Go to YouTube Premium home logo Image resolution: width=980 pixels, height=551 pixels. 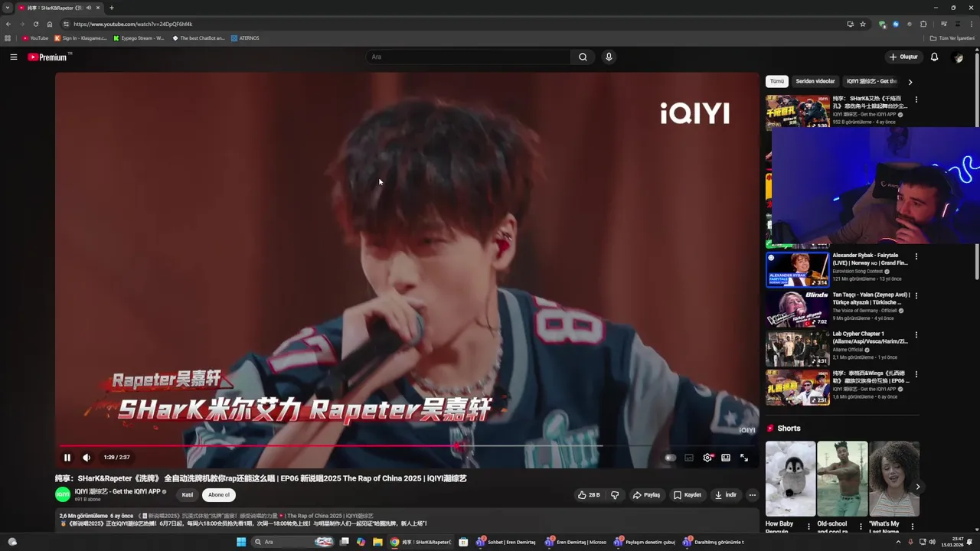pos(47,57)
